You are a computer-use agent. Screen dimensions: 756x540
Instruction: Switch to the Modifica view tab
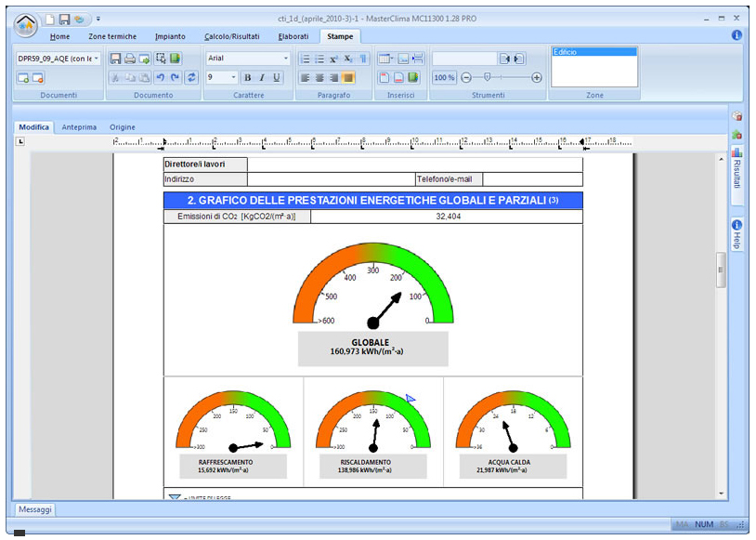[x=33, y=127]
